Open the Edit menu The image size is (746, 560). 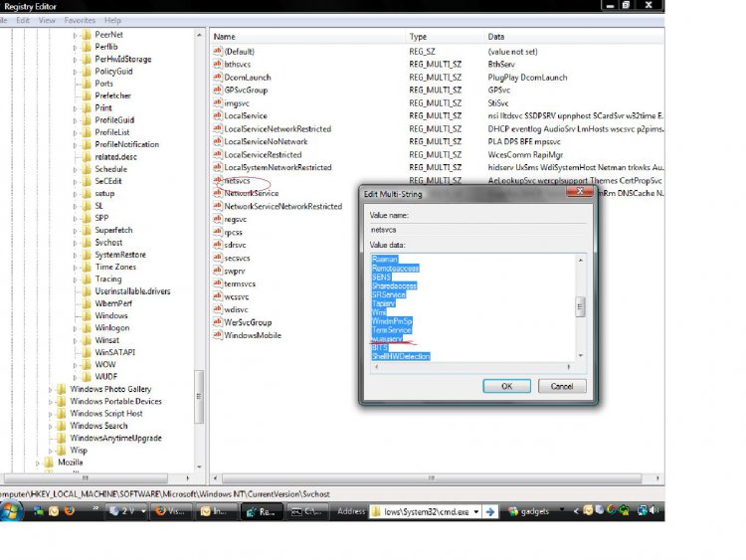tap(22, 21)
